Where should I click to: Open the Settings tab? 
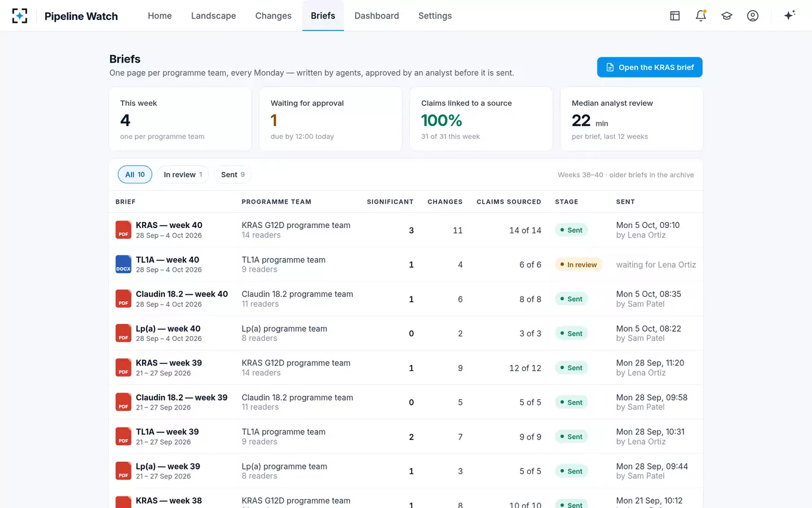click(x=435, y=16)
